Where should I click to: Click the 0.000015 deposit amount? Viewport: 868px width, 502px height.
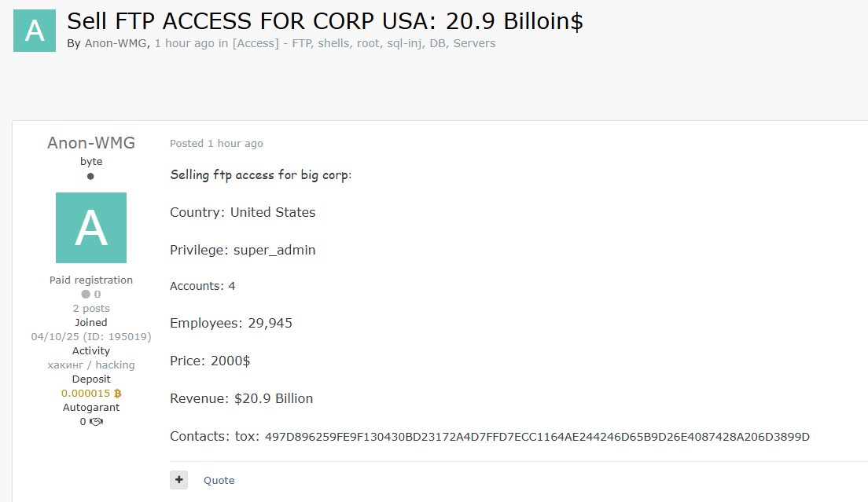[86, 393]
